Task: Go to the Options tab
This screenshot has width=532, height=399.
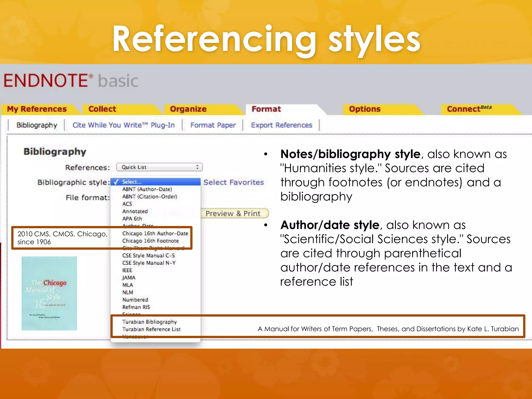Action: 364,109
